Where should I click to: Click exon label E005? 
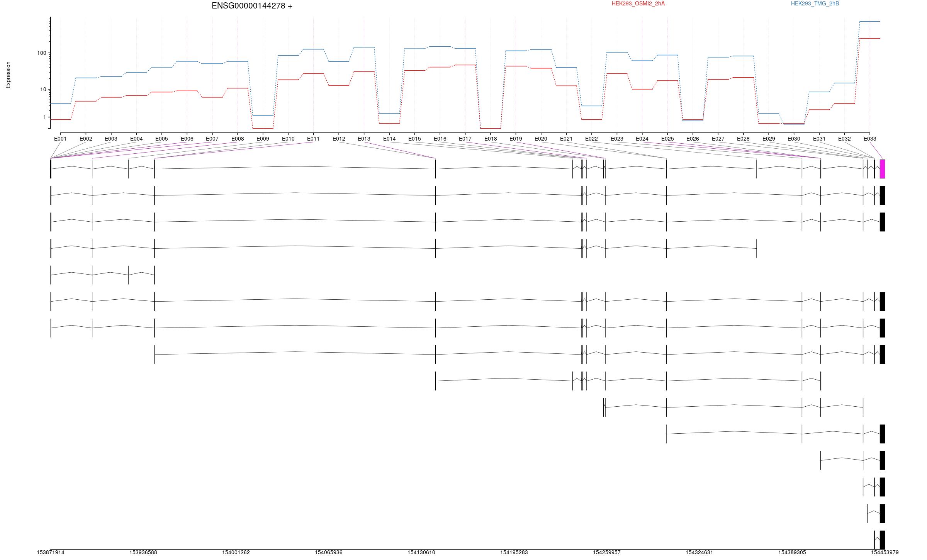(x=161, y=139)
